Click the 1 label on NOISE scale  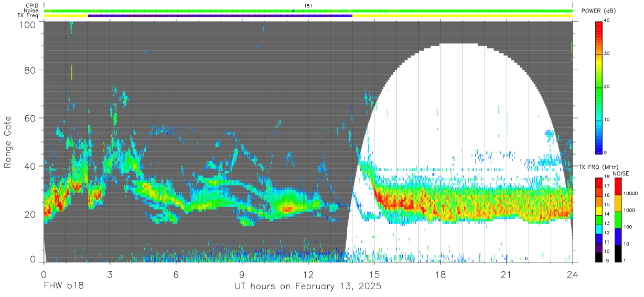pyautogui.click(x=625, y=260)
